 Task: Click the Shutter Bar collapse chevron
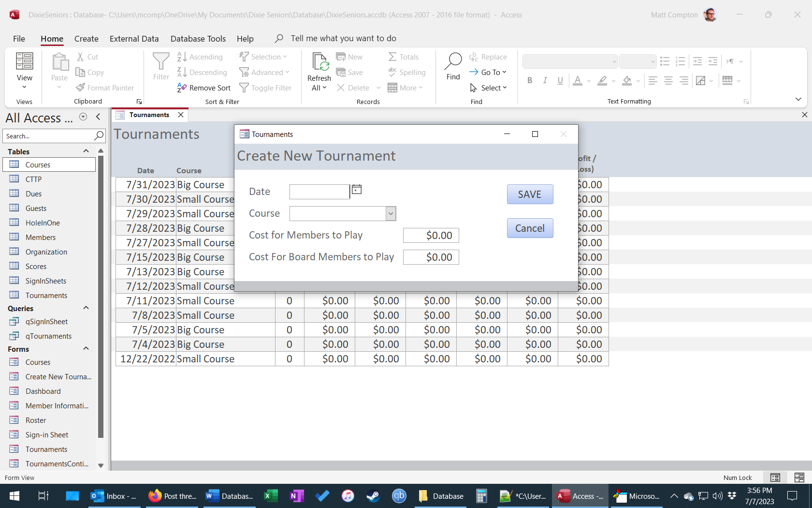[98, 117]
